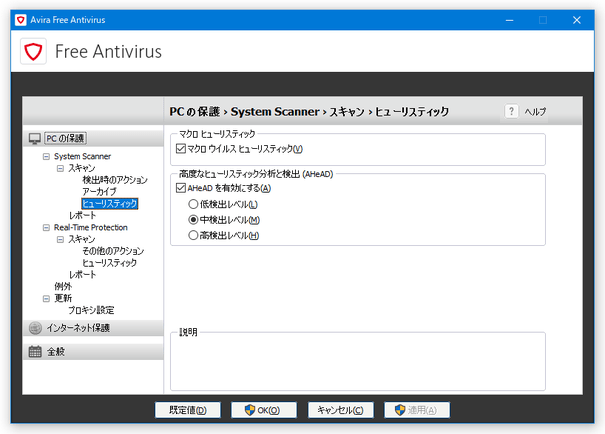Open the PC の保護 section
Screen dimensions: 605x434
93,138
